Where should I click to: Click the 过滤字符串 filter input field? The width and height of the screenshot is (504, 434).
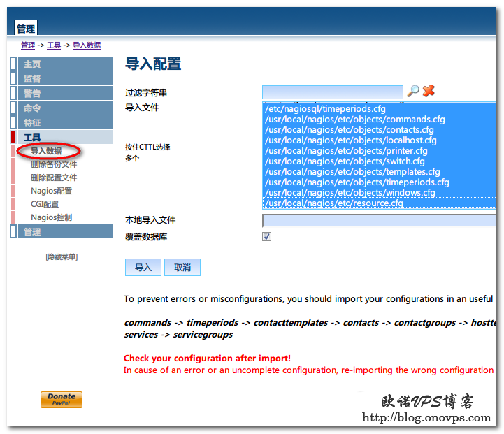(x=332, y=92)
